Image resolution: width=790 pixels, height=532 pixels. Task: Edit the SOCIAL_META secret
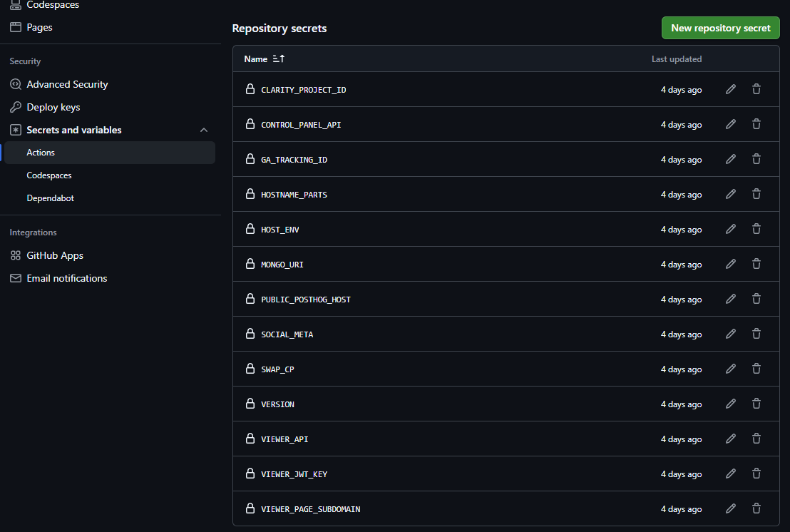coord(730,334)
